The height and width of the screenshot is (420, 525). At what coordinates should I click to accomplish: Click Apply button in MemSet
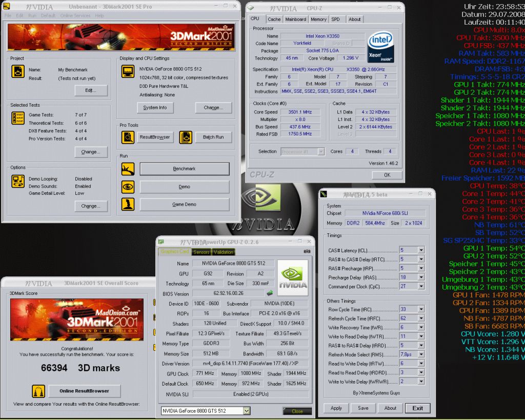[x=336, y=408]
